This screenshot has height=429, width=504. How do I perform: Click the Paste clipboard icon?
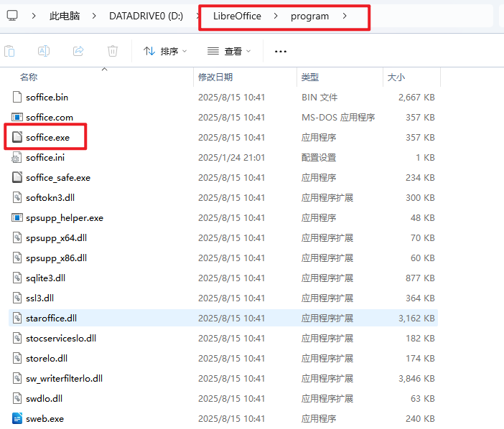coord(9,51)
